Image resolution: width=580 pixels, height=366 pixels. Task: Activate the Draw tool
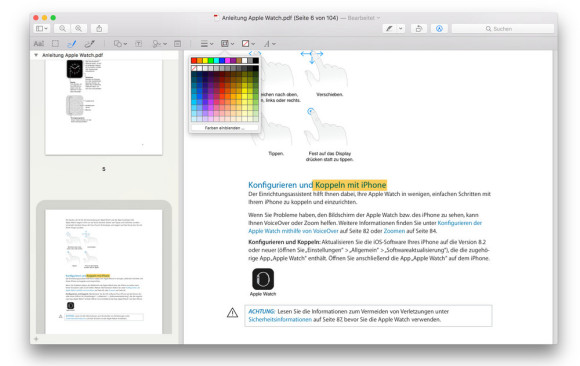[89, 44]
